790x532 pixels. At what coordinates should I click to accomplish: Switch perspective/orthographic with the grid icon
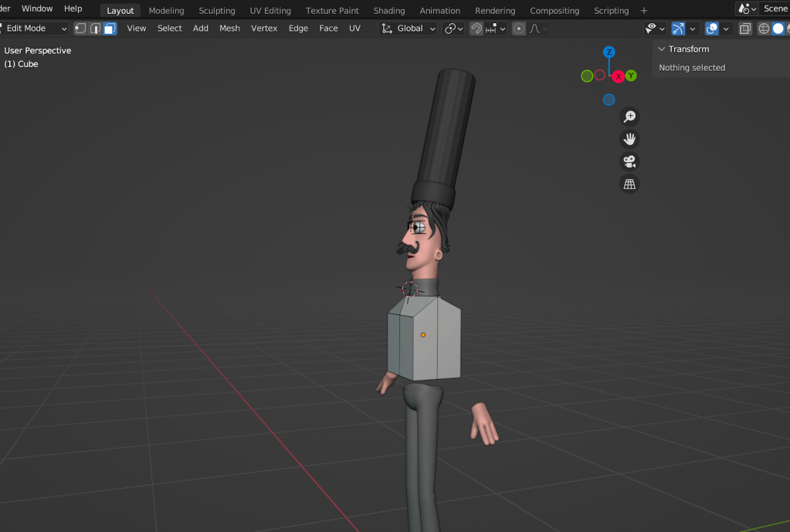pyautogui.click(x=630, y=185)
